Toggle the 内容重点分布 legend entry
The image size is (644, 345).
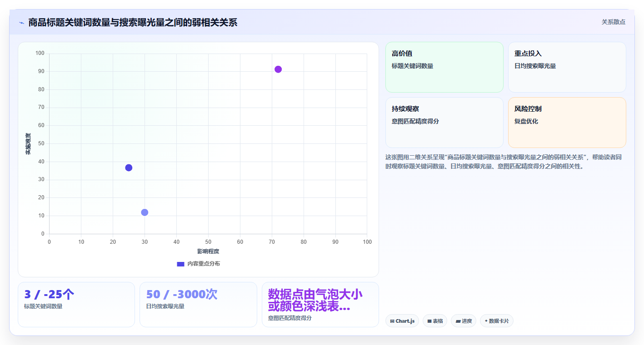point(198,264)
